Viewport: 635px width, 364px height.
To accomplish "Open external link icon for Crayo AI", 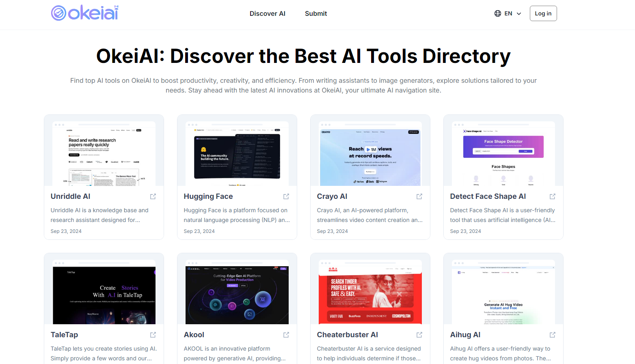I will point(419,196).
